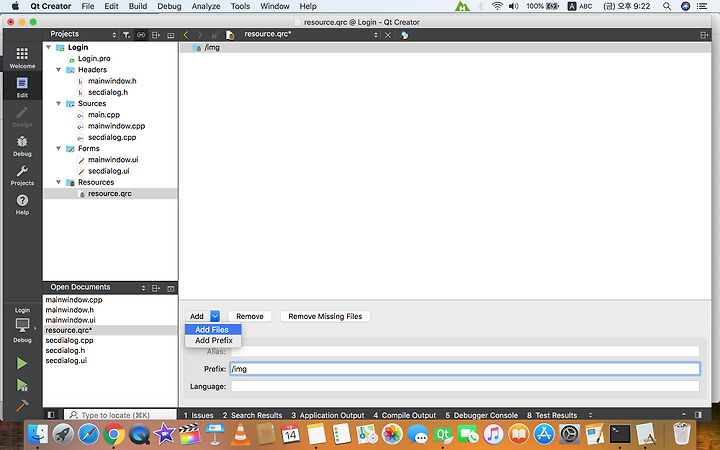Viewport: 720px width, 450px height.
Task: Launch Chrome from the Dock
Action: (x=113, y=433)
